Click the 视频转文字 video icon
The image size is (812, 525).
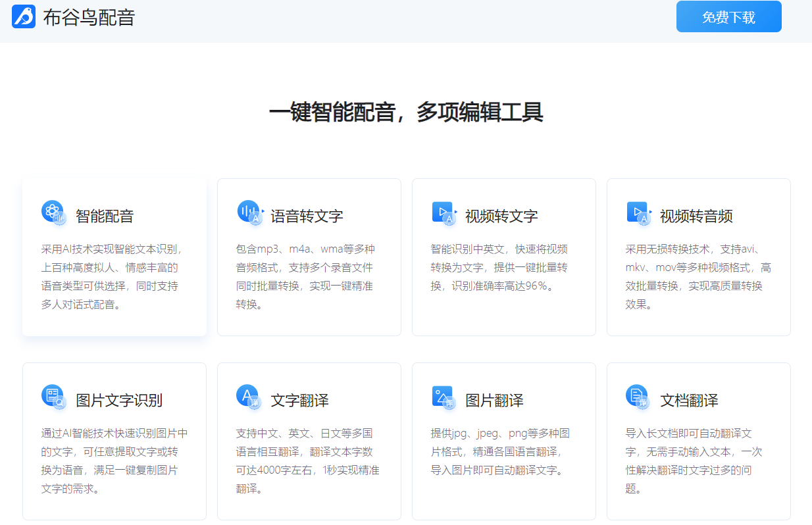(x=444, y=213)
